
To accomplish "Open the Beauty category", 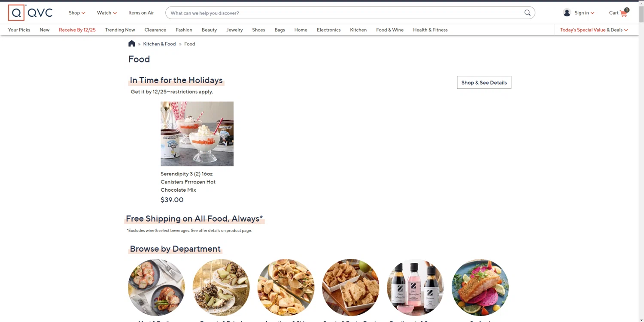I will tap(209, 30).
